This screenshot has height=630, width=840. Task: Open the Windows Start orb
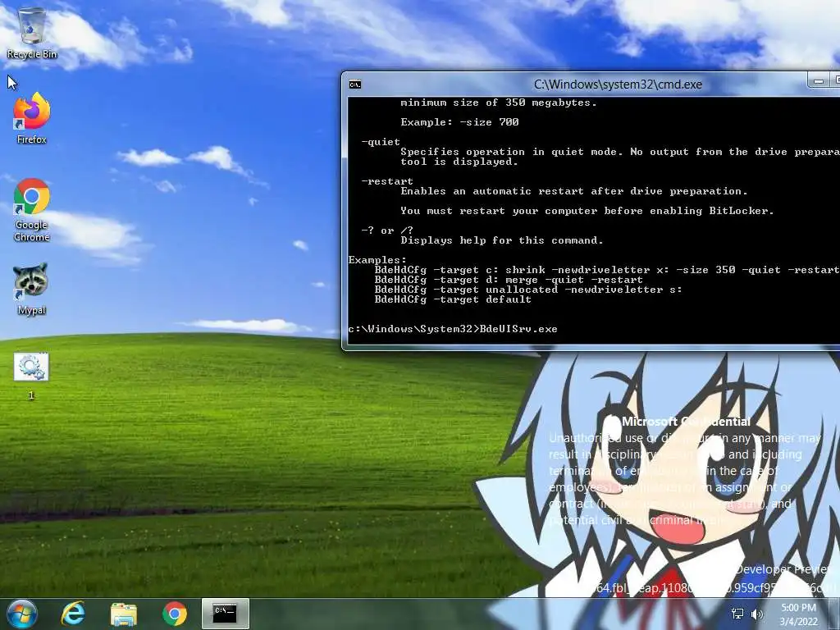coord(22,614)
